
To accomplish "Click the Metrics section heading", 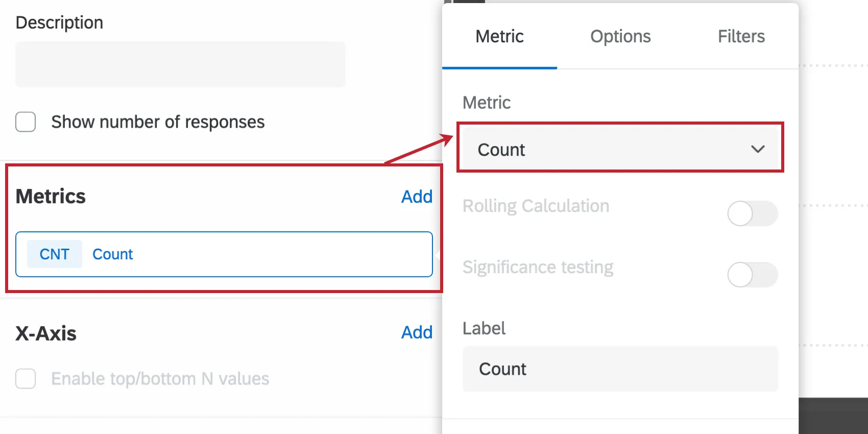I will click(51, 196).
